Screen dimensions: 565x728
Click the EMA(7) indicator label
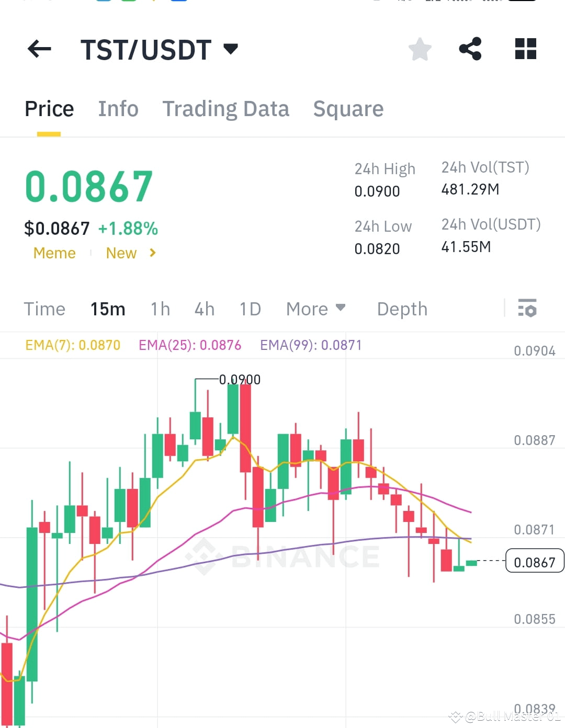72,345
